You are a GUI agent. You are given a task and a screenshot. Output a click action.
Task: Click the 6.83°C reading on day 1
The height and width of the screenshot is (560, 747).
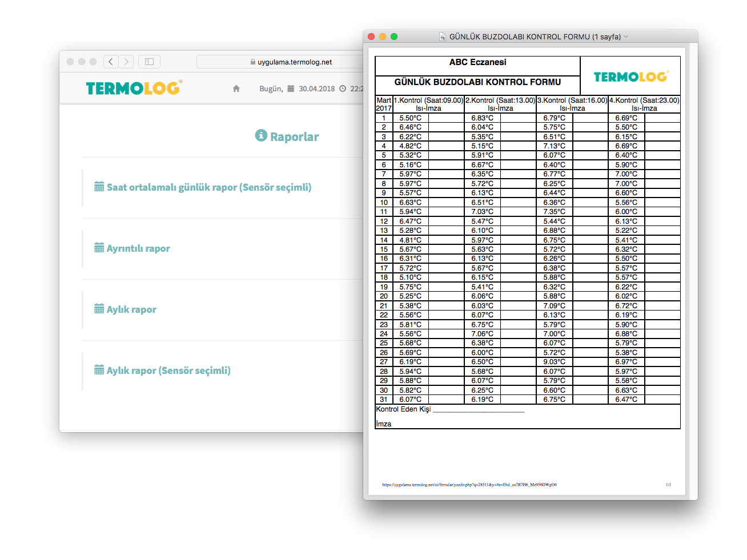(x=483, y=118)
